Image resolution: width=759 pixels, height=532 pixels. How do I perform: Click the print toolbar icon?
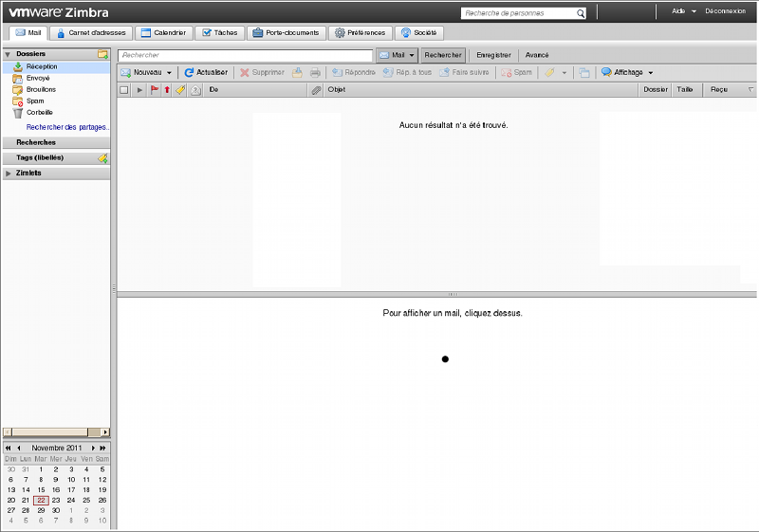315,72
